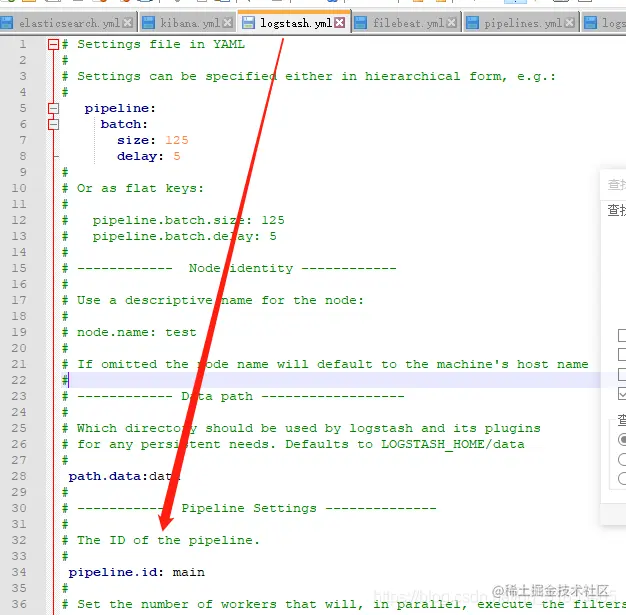The height and width of the screenshot is (615, 626).
Task: Click the 'pipeline.id: main' line
Action: [137, 572]
